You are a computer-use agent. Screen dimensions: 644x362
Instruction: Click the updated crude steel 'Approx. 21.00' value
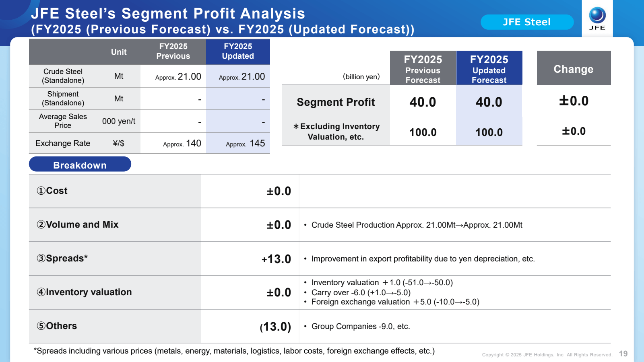[x=242, y=77]
